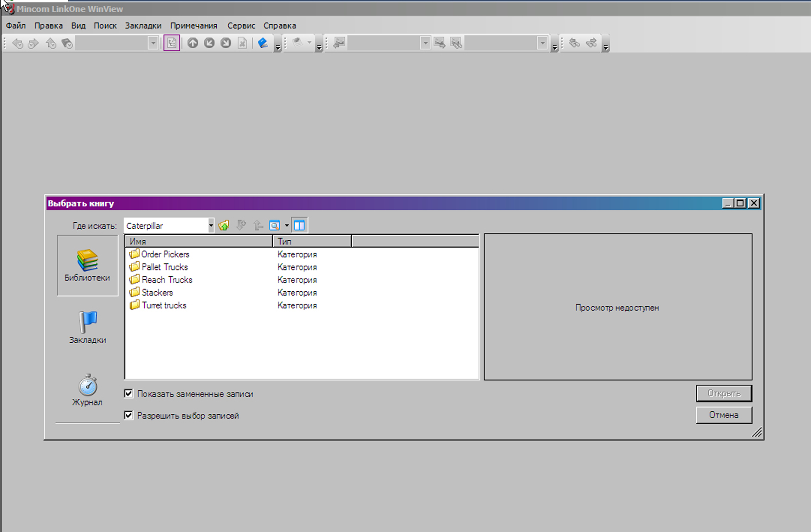Open the Файл menu
Screen dimensions: 811x532
pos(16,26)
